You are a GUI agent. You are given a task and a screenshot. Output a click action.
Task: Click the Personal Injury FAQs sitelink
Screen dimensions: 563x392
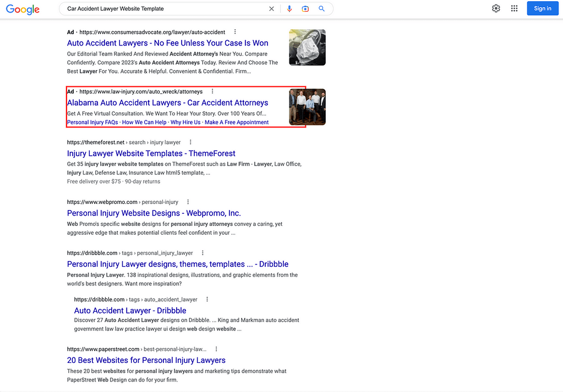pyautogui.click(x=92, y=122)
